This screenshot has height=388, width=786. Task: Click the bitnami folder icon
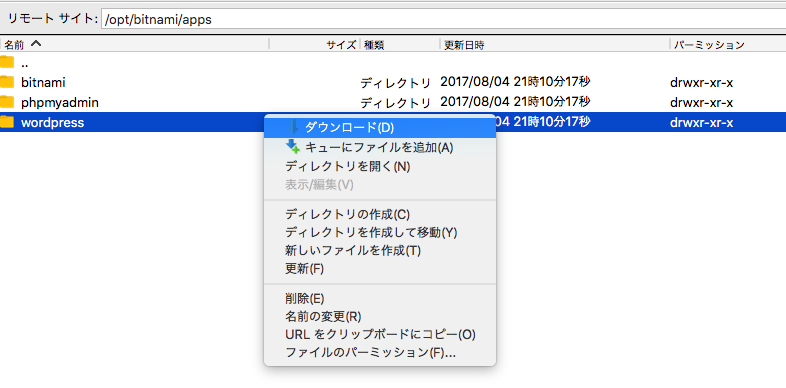point(7,82)
